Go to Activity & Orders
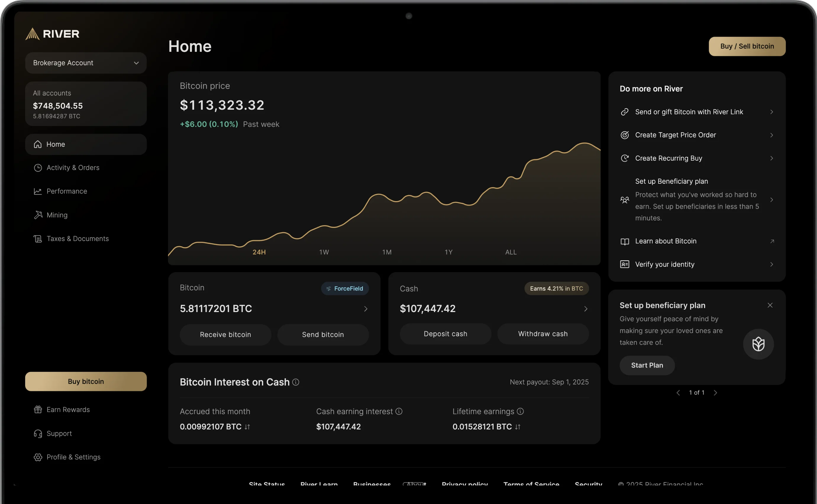This screenshot has height=504, width=817. click(x=73, y=168)
